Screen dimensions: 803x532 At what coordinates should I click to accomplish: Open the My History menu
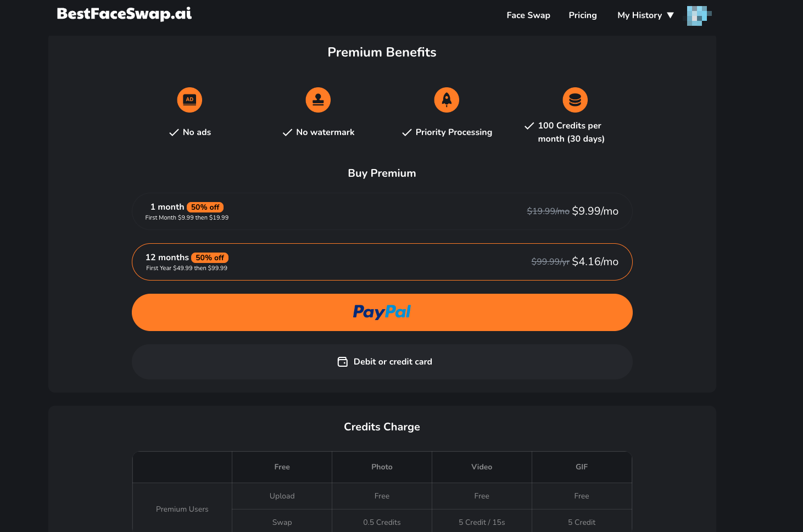[639, 15]
